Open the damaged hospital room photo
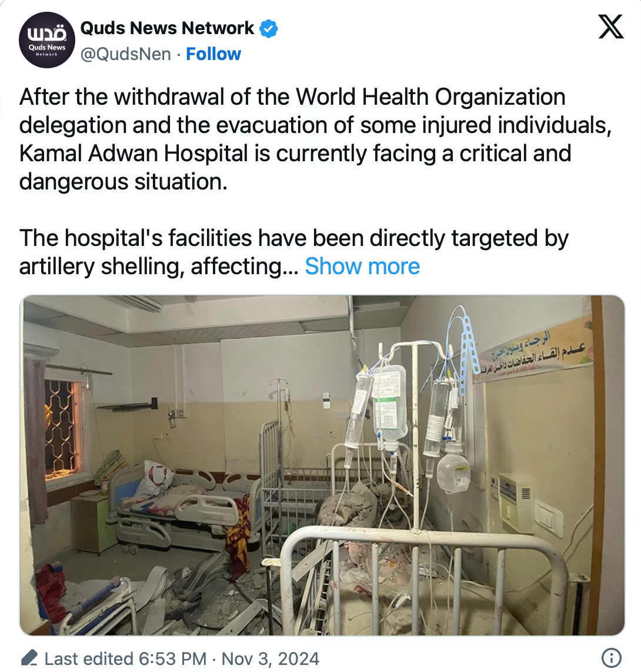The height and width of the screenshot is (672, 641). 322,465
